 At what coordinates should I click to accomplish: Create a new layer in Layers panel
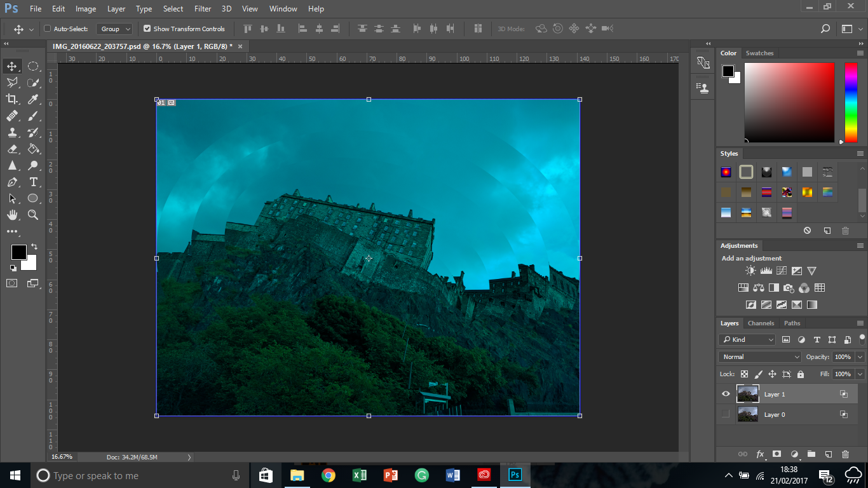pos(829,454)
